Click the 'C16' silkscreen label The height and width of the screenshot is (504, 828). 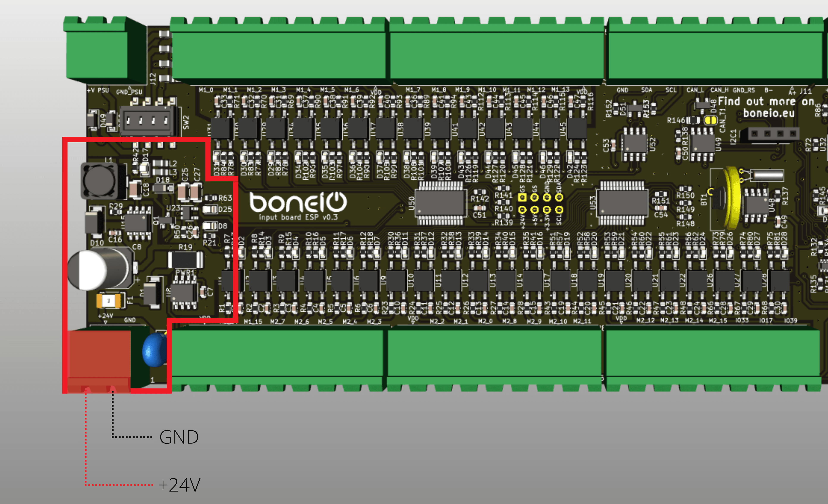click(115, 239)
